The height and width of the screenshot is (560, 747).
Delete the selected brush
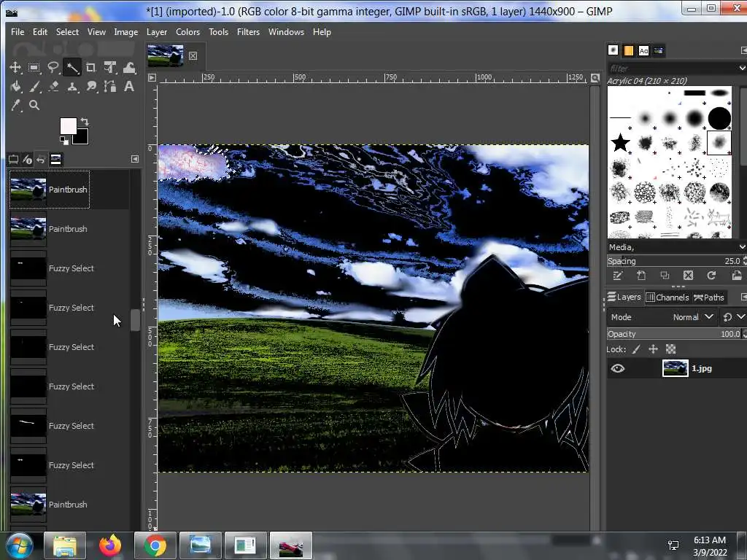[x=688, y=275]
